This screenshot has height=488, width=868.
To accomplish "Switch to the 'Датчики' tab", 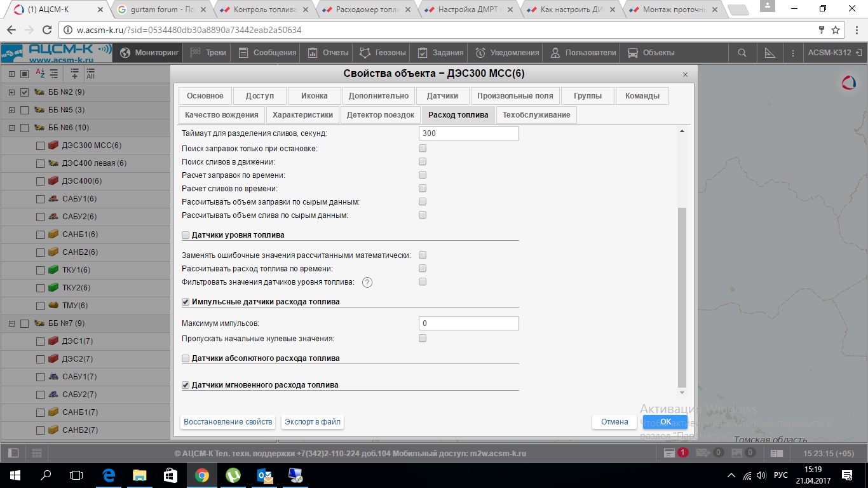I will tap(442, 95).
